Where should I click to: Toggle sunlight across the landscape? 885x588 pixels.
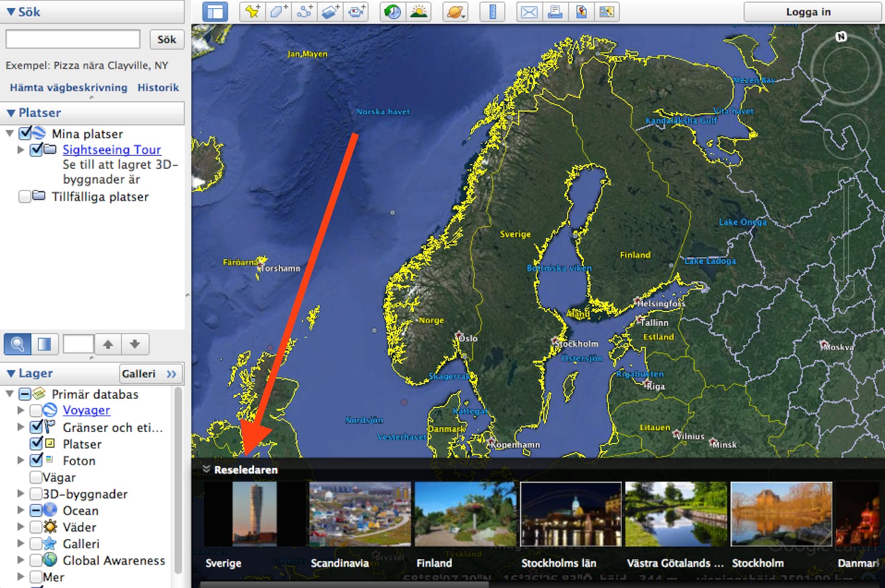(x=419, y=12)
